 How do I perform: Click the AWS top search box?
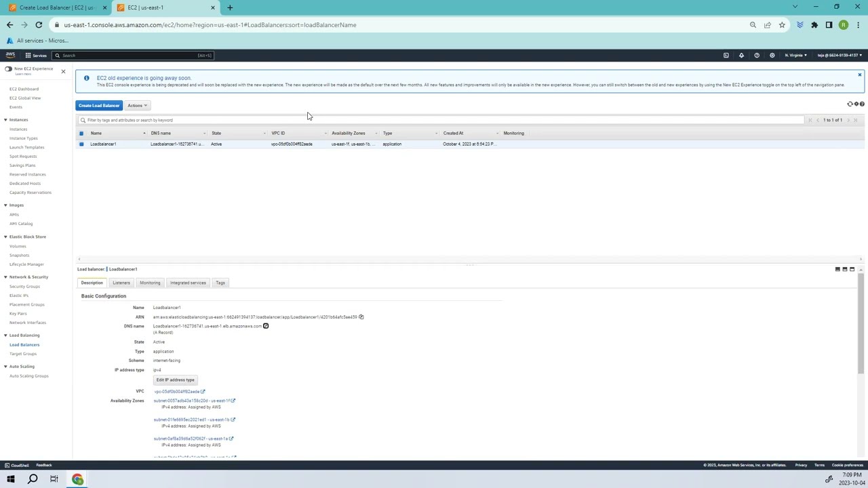point(133,55)
